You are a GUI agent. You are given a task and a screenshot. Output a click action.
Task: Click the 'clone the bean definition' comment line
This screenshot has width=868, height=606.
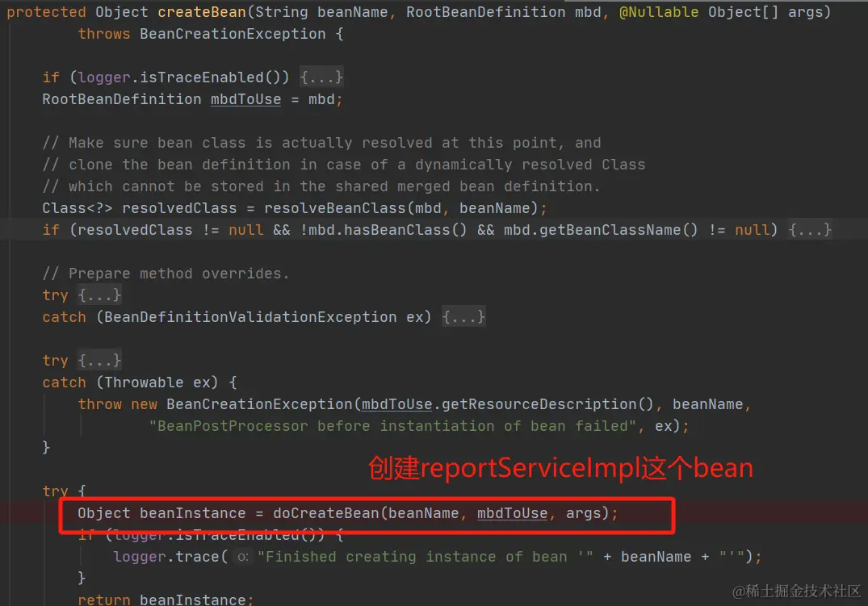coord(344,165)
